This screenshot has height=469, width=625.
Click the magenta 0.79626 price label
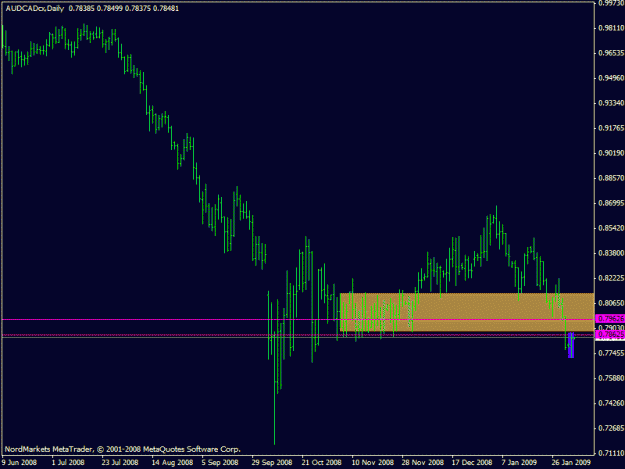click(x=610, y=319)
